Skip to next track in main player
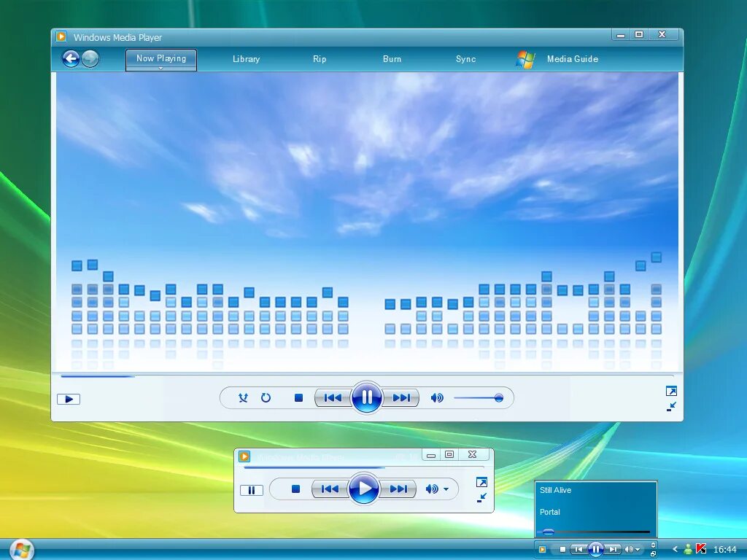This screenshot has height=560, width=747. click(401, 397)
